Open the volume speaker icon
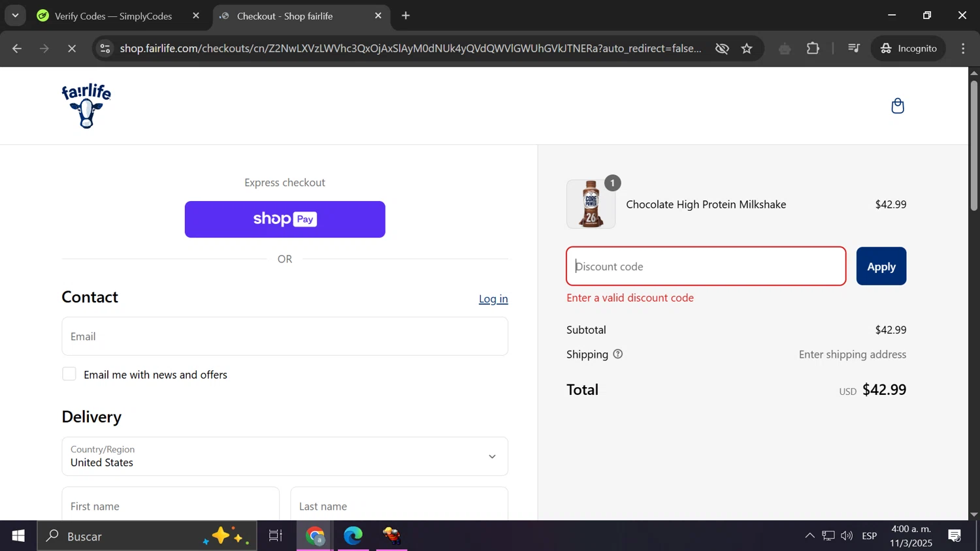980x551 pixels. point(847,536)
